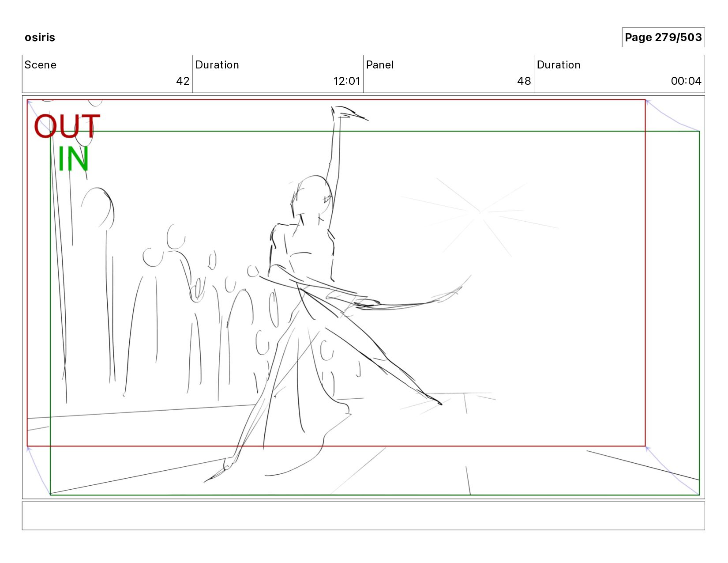Click the panel number '48'
728x563 pixels.
(524, 81)
